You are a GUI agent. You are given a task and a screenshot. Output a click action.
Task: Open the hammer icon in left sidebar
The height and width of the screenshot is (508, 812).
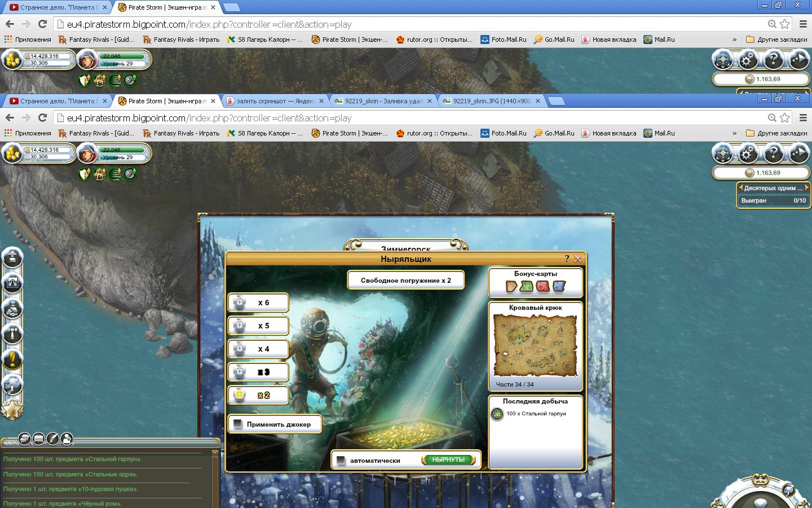(12, 334)
